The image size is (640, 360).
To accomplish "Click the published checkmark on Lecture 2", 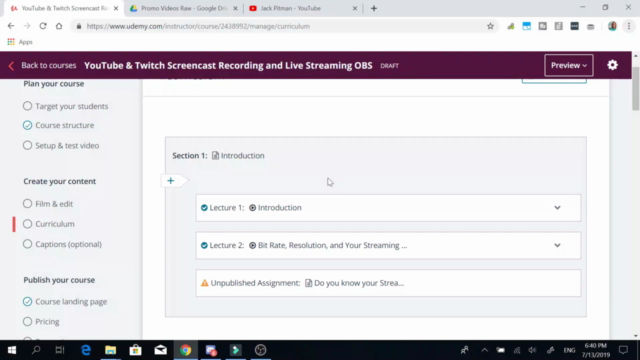I will [x=204, y=245].
